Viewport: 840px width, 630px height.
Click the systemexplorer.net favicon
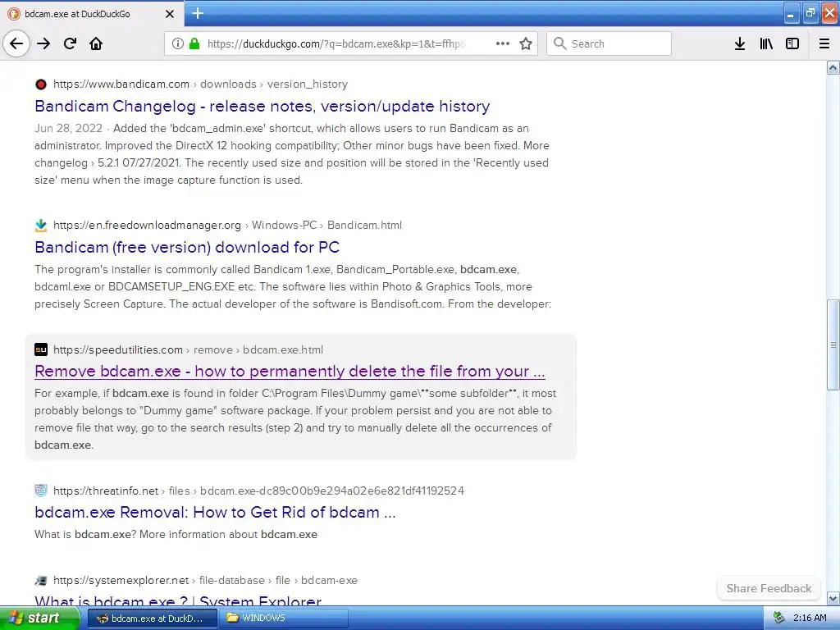coord(41,581)
